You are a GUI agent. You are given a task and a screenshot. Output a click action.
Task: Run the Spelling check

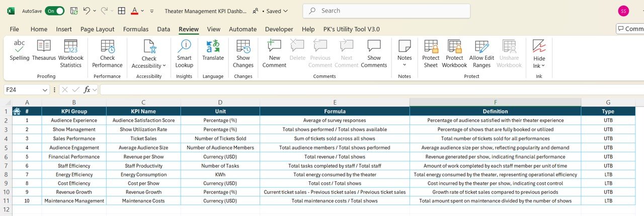click(x=20, y=51)
